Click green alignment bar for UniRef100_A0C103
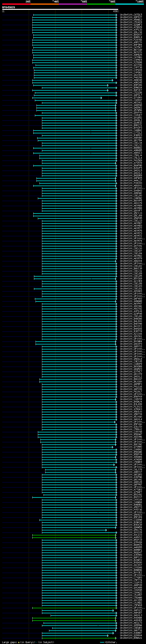This screenshot has width=146, height=644. point(74,535)
